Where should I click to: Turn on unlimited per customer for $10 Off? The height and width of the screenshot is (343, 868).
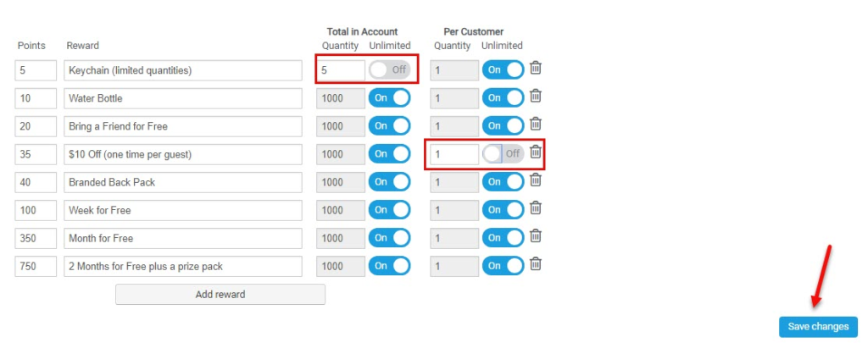[x=503, y=154]
